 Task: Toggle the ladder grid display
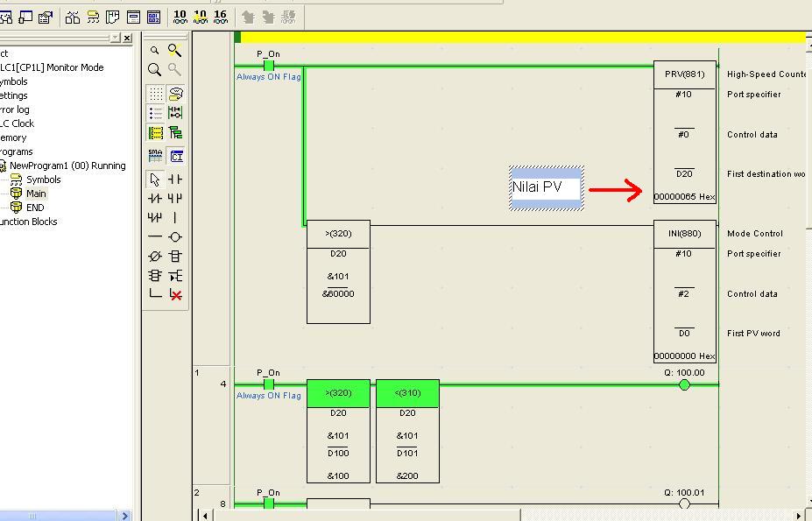(x=156, y=93)
